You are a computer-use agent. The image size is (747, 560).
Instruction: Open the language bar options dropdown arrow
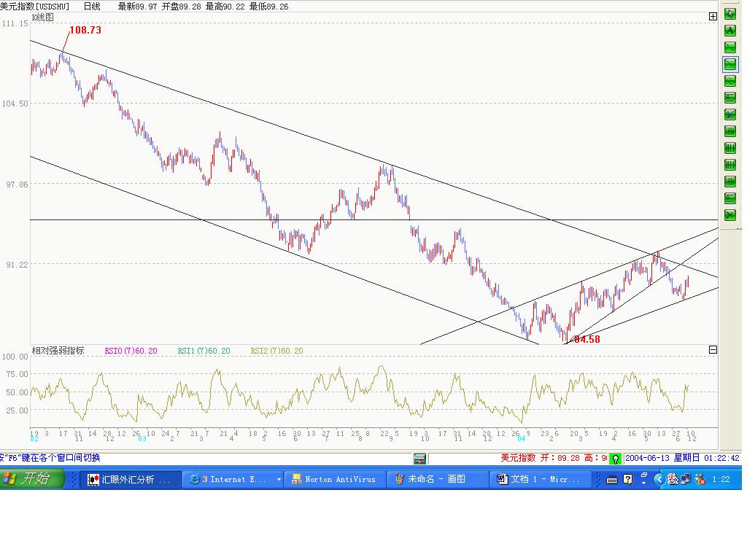click(644, 483)
